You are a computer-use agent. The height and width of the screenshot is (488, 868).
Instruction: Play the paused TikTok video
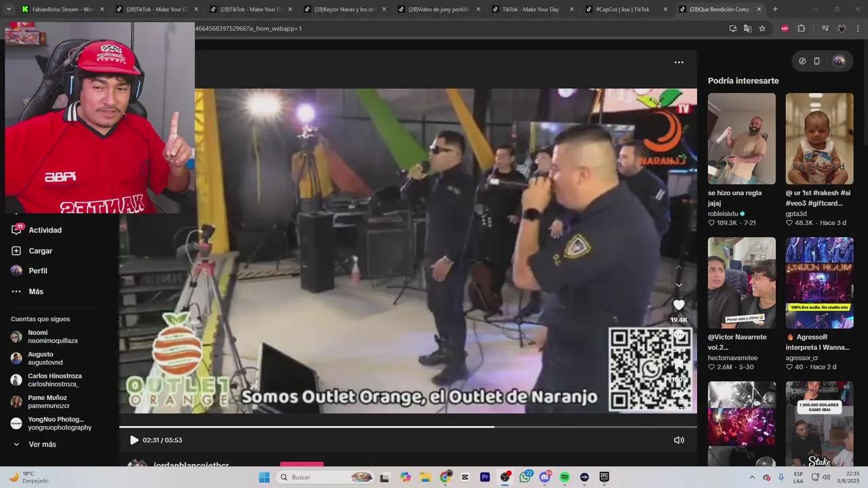click(134, 440)
